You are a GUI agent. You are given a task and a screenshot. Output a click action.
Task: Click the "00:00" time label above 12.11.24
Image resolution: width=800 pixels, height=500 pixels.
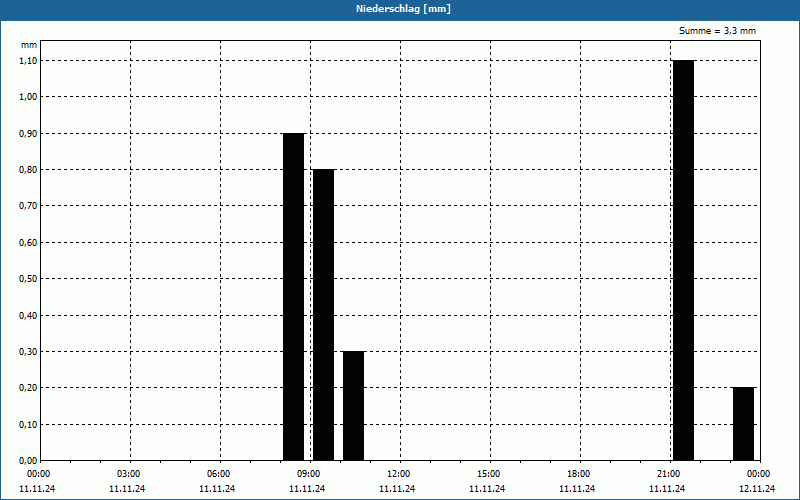(759, 474)
